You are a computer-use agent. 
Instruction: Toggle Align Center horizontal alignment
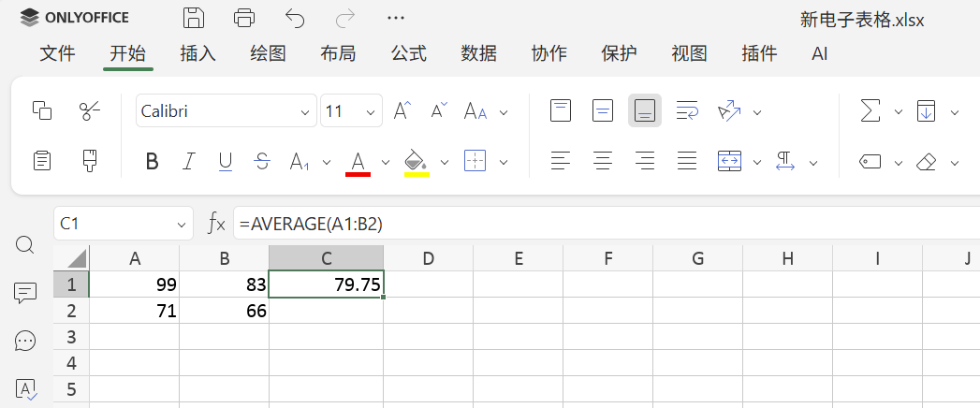click(x=603, y=161)
